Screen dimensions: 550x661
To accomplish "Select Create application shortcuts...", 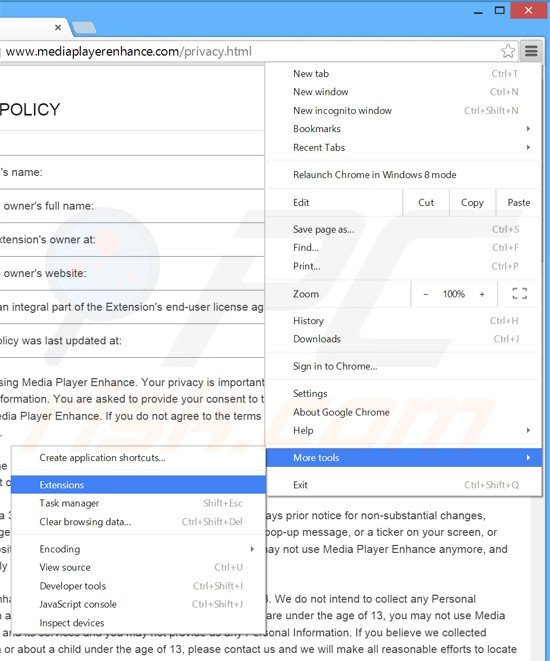I will pyautogui.click(x=138, y=457).
